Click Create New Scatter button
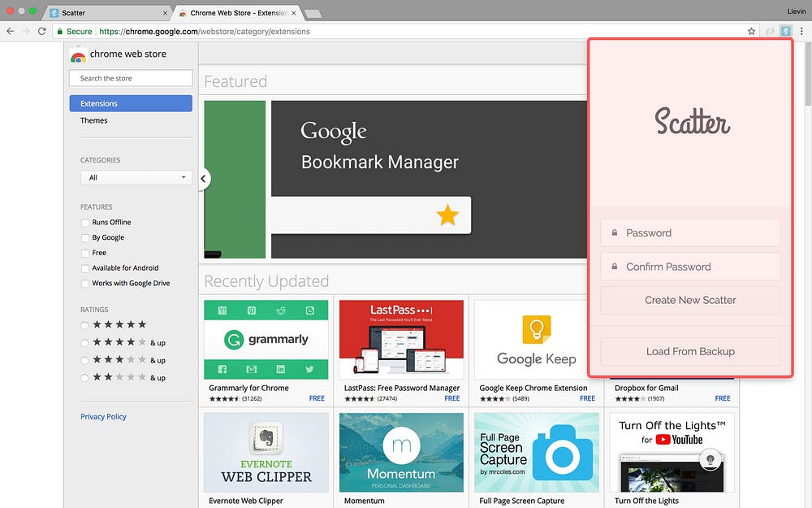The height and width of the screenshot is (508, 812). [690, 300]
